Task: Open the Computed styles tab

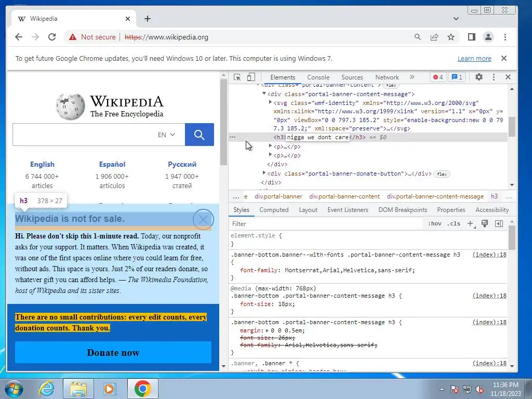Action: (274, 210)
